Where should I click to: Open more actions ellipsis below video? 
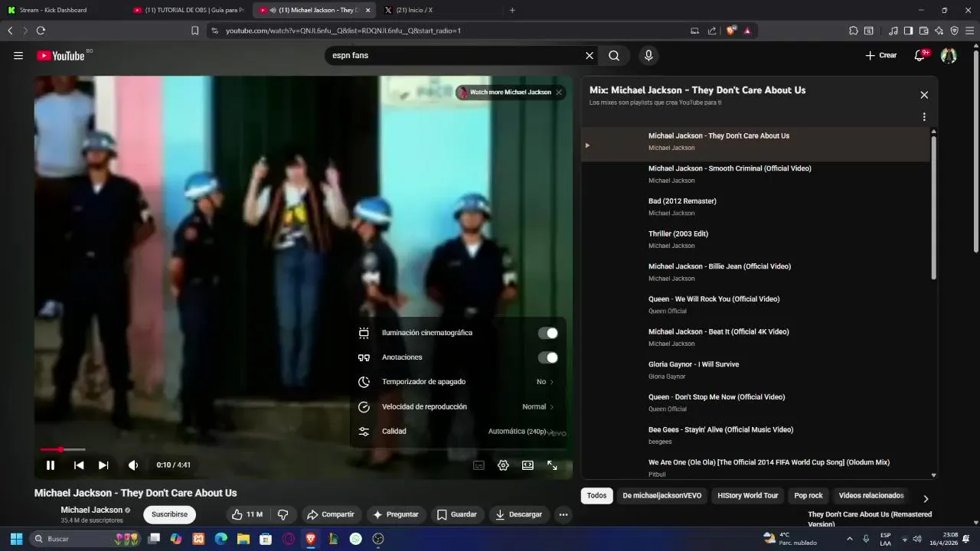563,514
